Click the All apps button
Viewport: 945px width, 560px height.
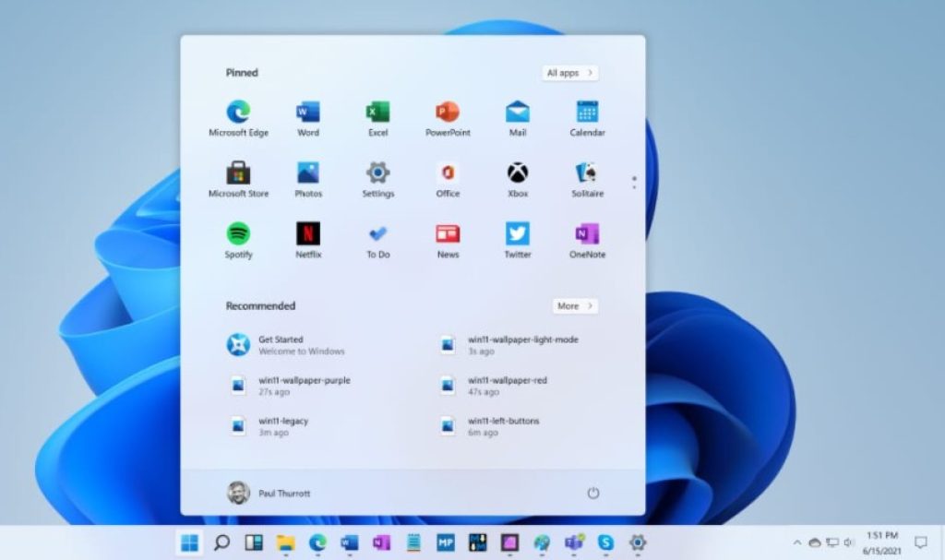click(569, 73)
